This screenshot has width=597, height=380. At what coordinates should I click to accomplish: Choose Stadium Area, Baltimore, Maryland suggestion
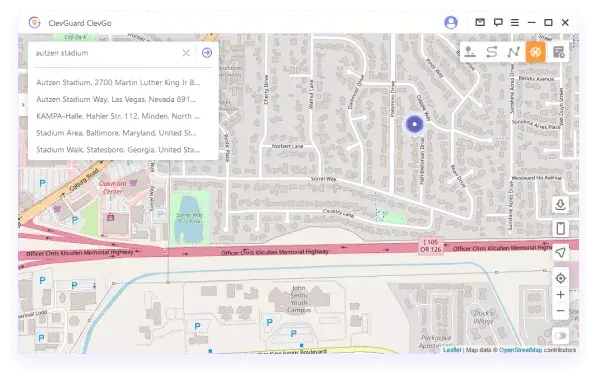pos(116,133)
